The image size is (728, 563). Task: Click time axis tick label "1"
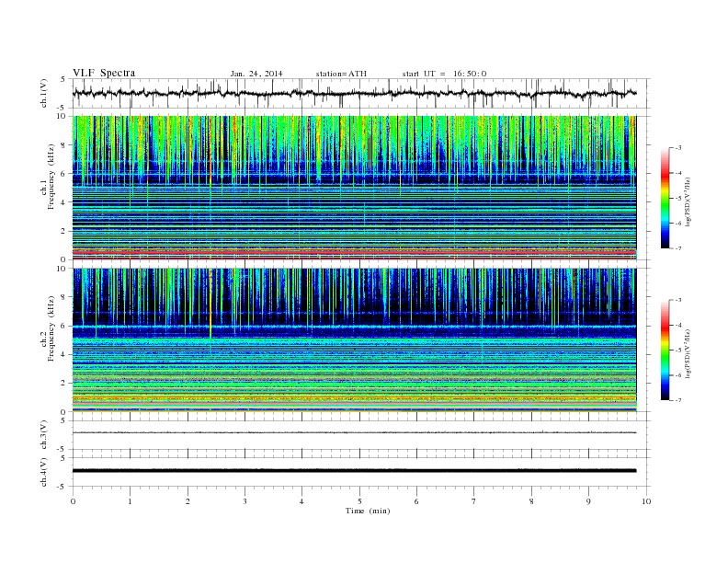pyautogui.click(x=130, y=501)
